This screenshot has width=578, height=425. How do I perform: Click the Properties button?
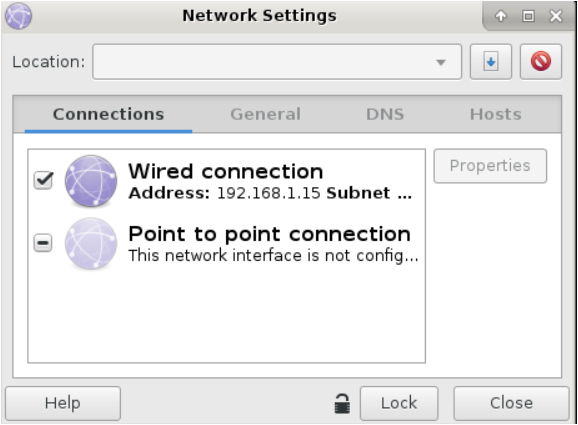click(490, 166)
